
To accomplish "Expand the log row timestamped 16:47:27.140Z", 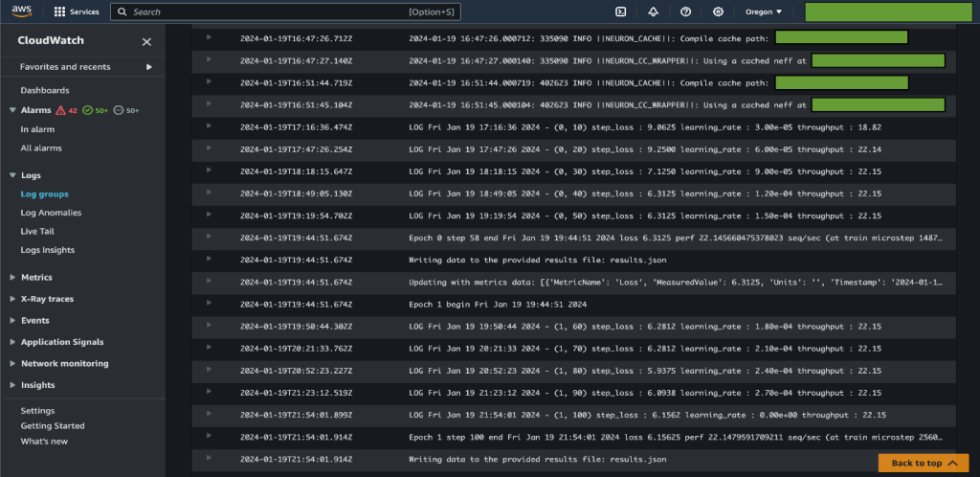I will pyautogui.click(x=209, y=59).
